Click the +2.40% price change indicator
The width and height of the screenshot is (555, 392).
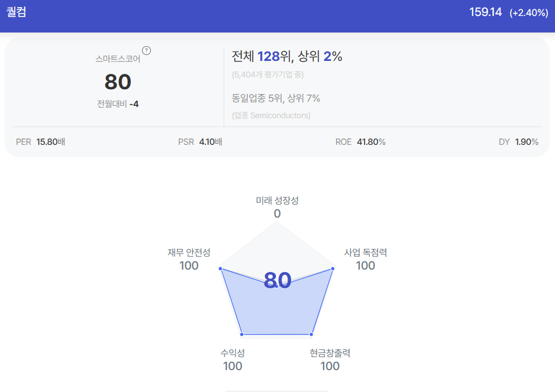pos(529,13)
